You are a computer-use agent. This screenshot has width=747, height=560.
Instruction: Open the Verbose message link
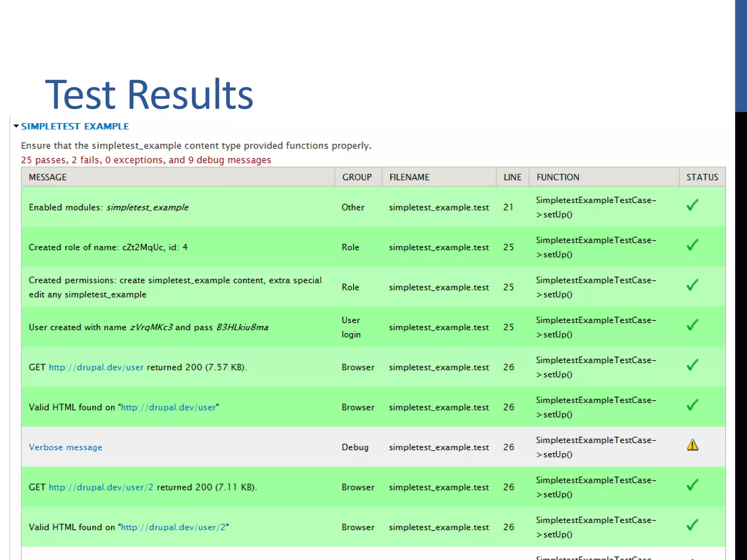click(66, 447)
